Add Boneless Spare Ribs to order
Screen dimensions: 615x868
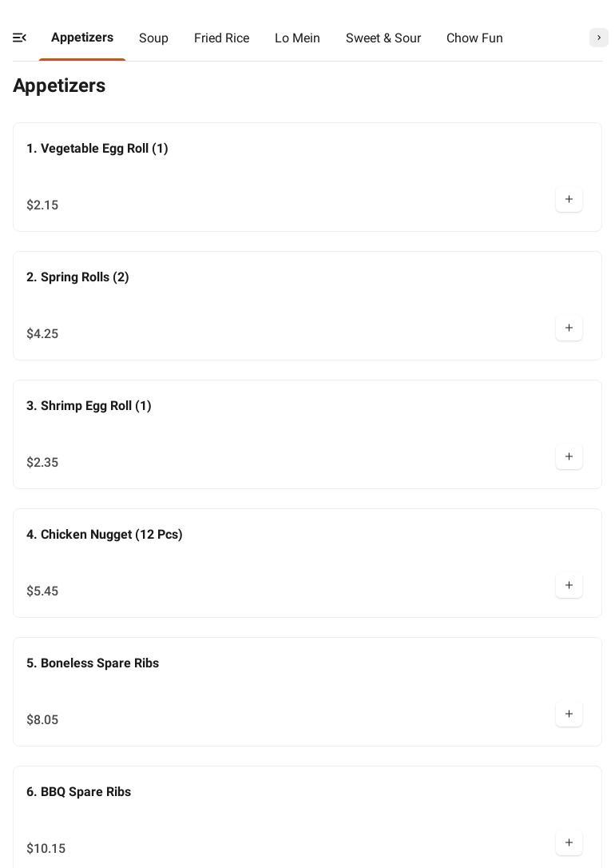tap(569, 715)
